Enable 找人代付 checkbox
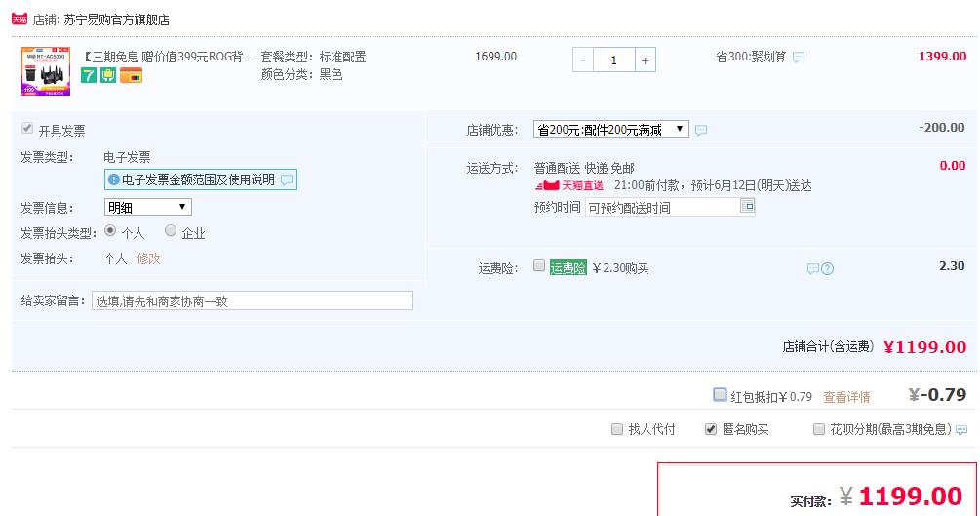The image size is (980, 516). [617, 429]
